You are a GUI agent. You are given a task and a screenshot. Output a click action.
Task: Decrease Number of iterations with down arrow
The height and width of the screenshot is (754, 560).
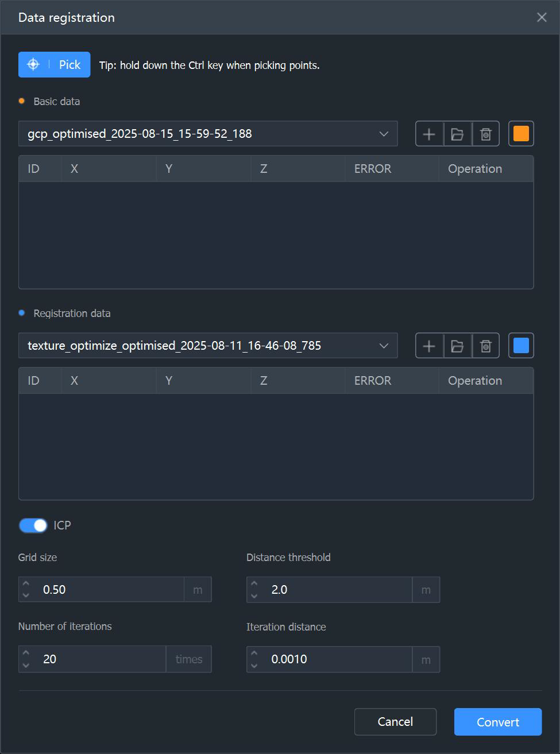click(x=26, y=665)
